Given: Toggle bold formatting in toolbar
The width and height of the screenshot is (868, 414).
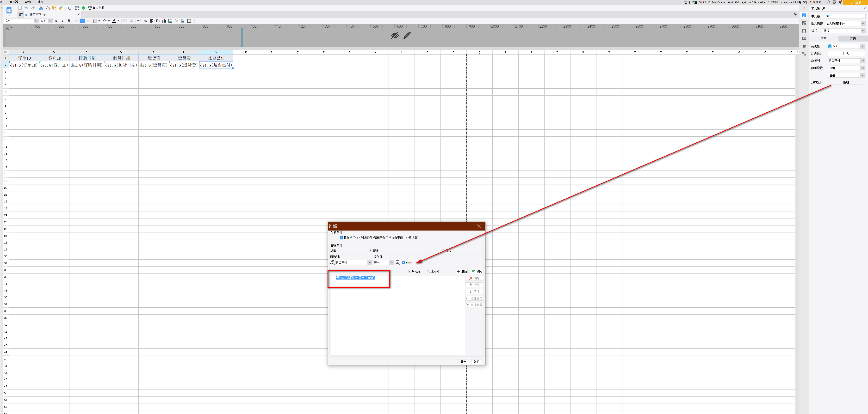Looking at the screenshot, I should click(56, 21).
